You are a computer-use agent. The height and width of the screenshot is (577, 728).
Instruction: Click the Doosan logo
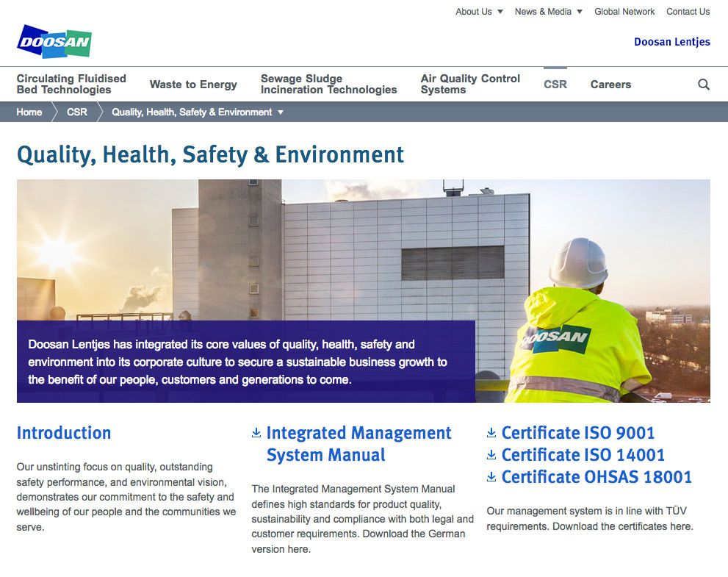coord(54,41)
